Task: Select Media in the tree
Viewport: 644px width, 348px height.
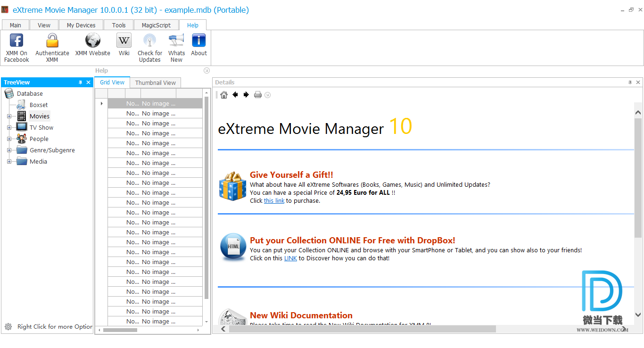Action: [x=39, y=162]
